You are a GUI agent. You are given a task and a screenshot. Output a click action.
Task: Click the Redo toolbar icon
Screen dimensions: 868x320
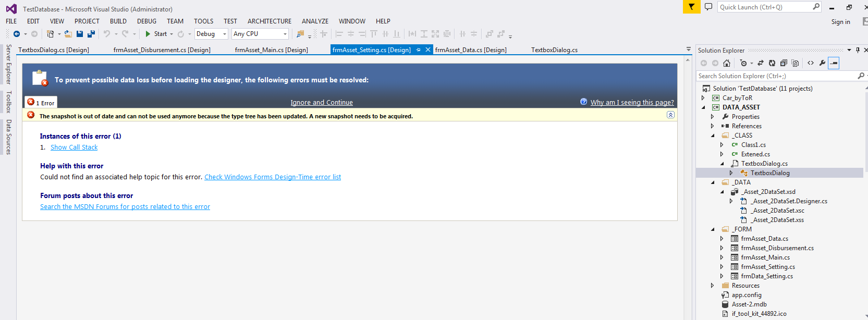(125, 34)
